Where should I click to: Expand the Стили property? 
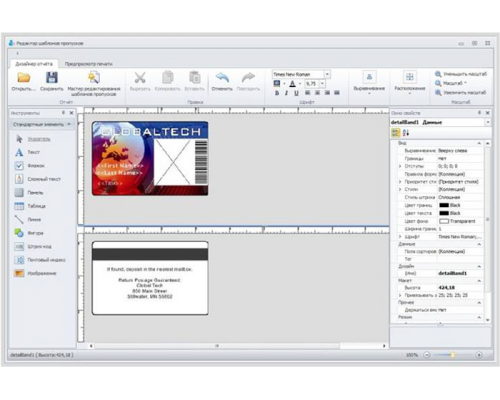(x=400, y=189)
